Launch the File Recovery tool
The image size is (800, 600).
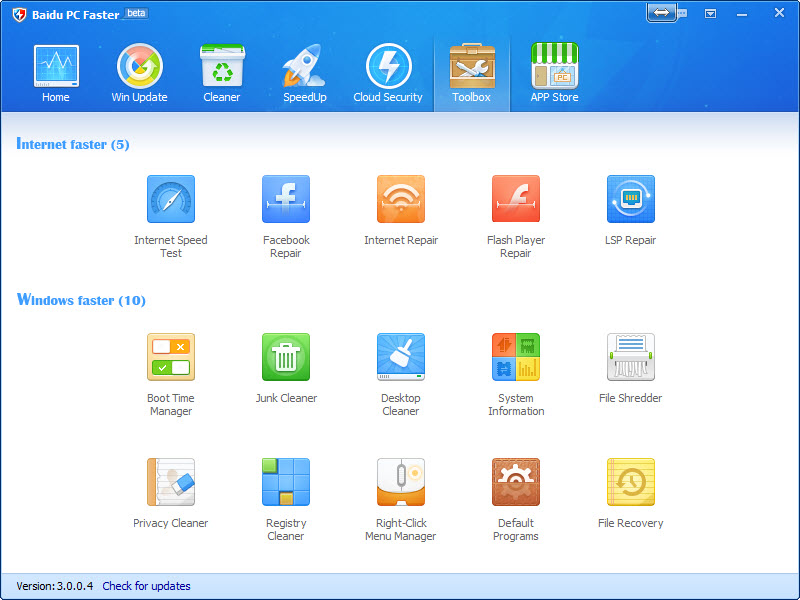(631, 482)
